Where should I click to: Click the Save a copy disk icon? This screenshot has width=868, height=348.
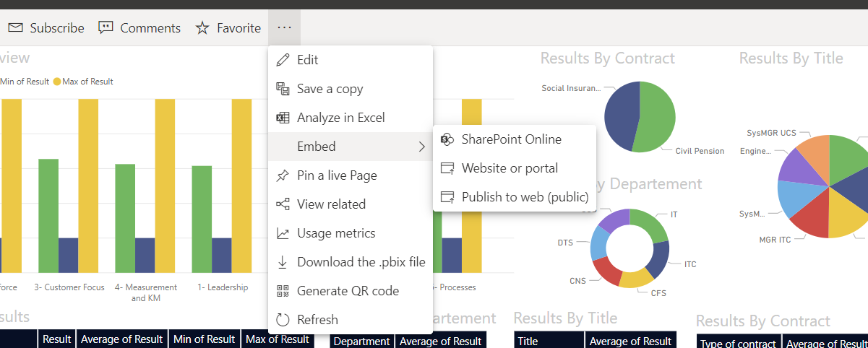(283, 89)
